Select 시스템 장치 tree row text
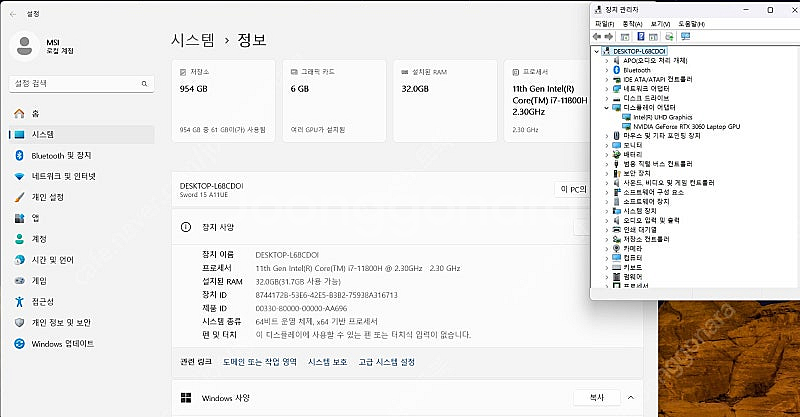The image size is (800, 417). pyautogui.click(x=640, y=211)
